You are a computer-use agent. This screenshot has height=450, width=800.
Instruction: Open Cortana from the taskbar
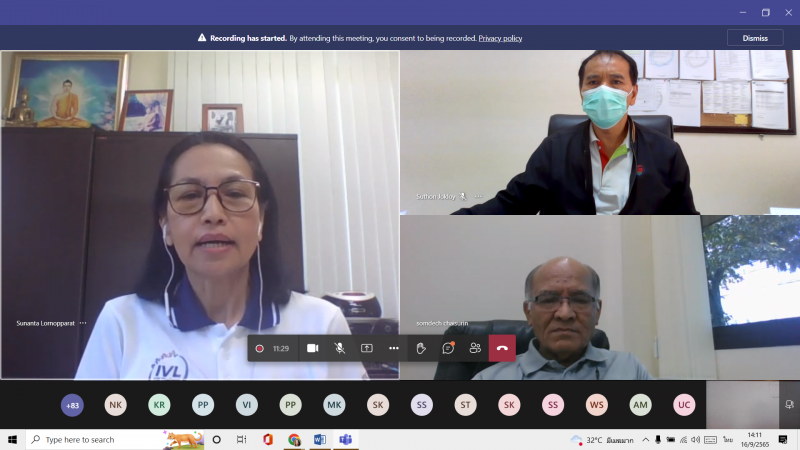coord(216,439)
